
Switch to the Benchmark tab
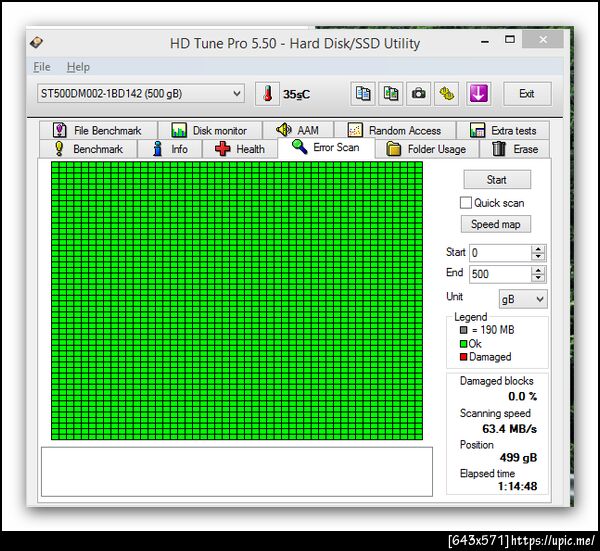point(88,149)
